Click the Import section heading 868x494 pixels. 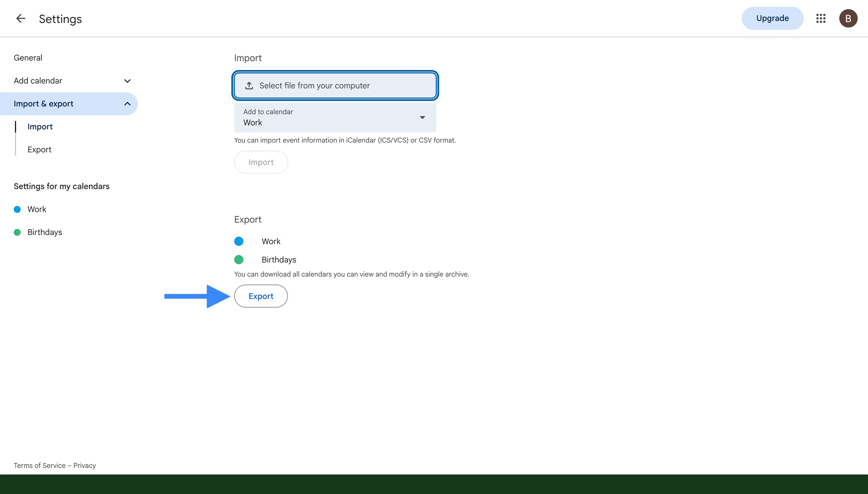click(248, 58)
